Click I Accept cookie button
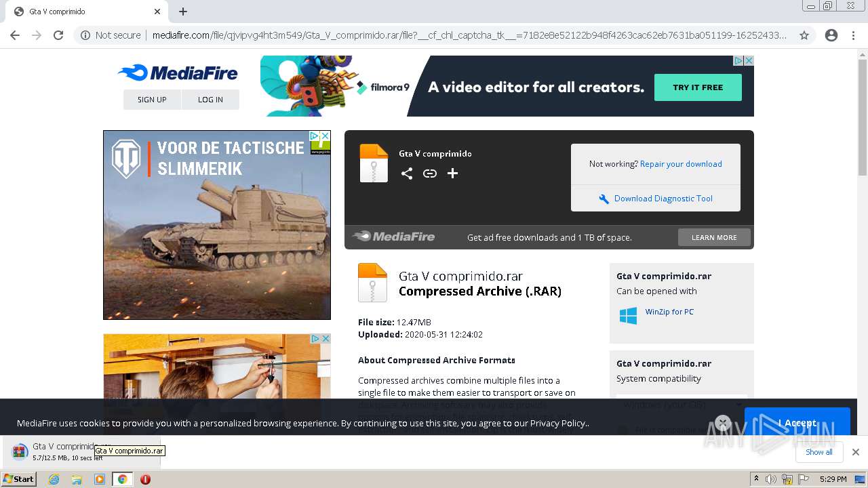The width and height of the screenshot is (868, 488). point(797,423)
